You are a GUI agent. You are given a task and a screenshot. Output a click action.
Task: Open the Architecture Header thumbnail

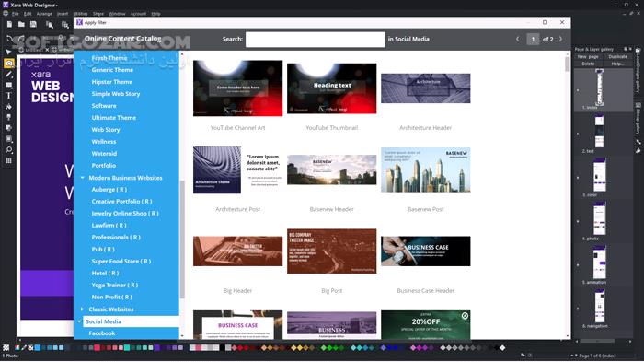(425, 88)
